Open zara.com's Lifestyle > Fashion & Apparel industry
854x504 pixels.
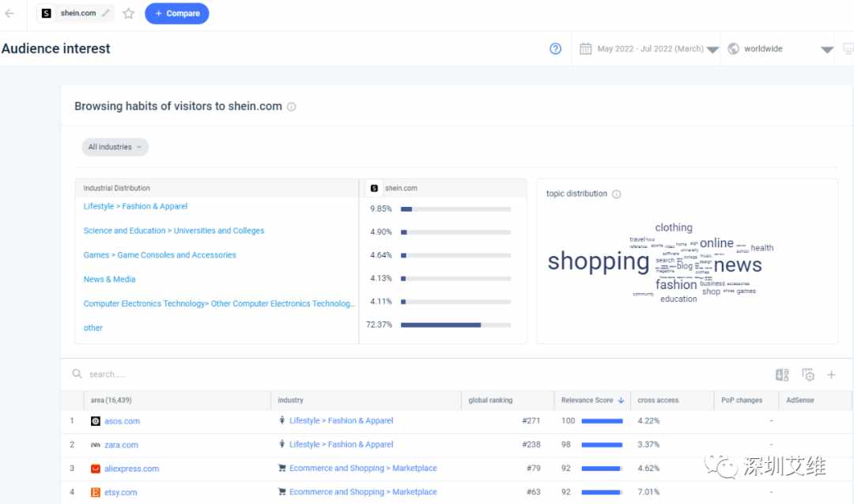click(x=341, y=445)
